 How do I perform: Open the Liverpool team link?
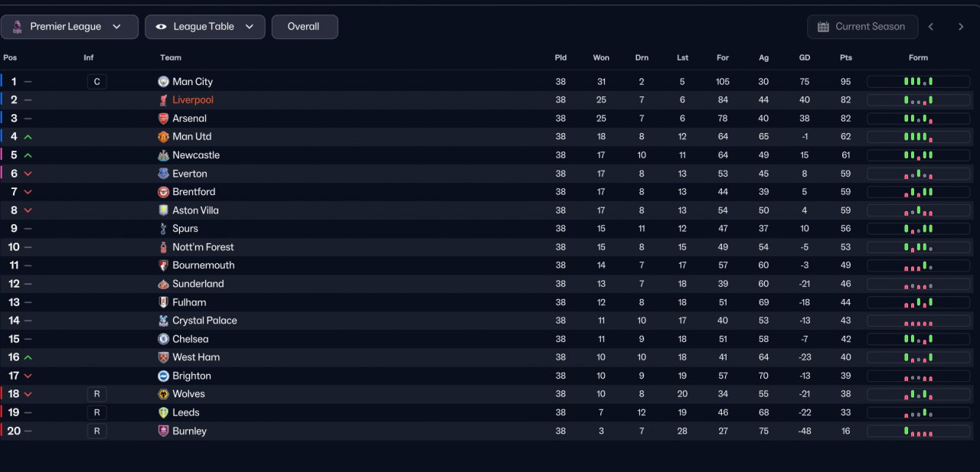pos(193,100)
